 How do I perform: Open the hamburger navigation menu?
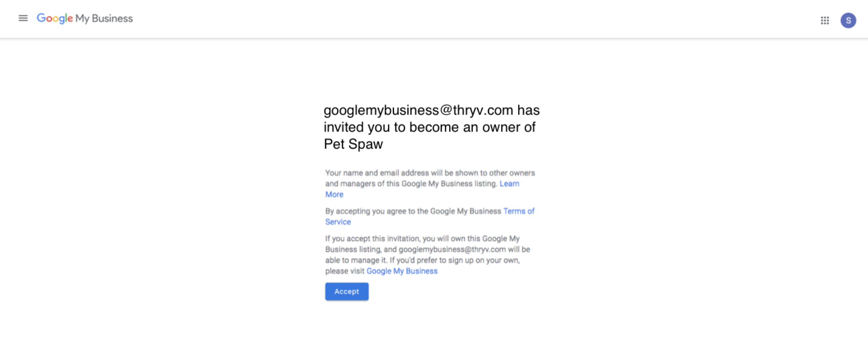coord(23,18)
